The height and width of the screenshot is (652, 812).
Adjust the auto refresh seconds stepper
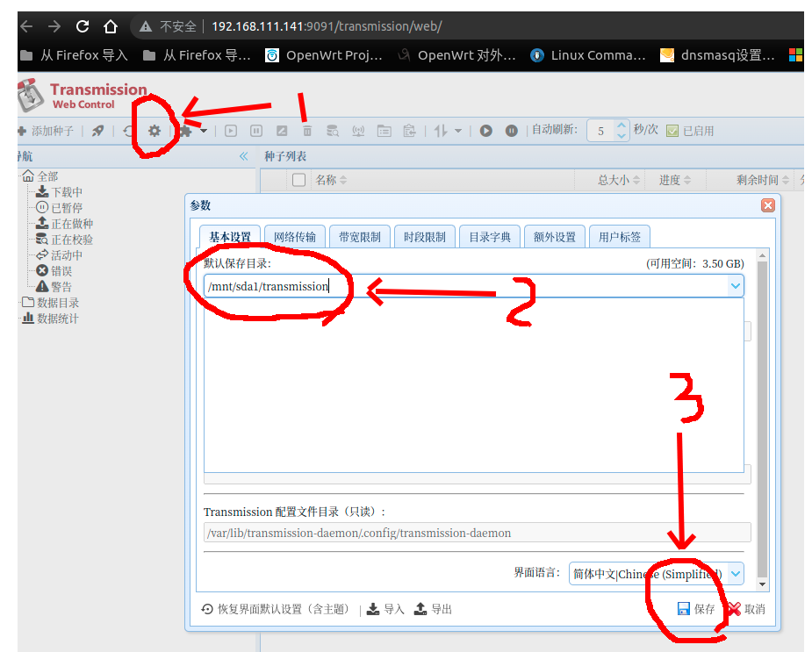[622, 131]
